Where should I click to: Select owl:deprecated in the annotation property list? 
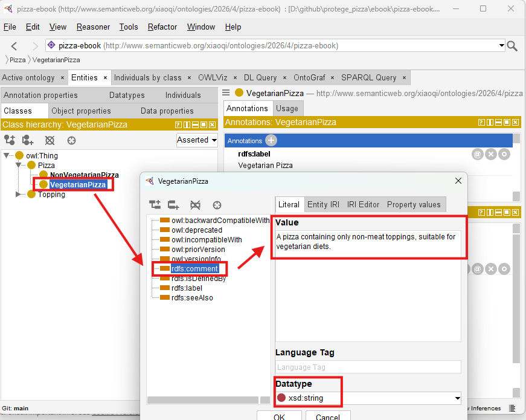(197, 230)
